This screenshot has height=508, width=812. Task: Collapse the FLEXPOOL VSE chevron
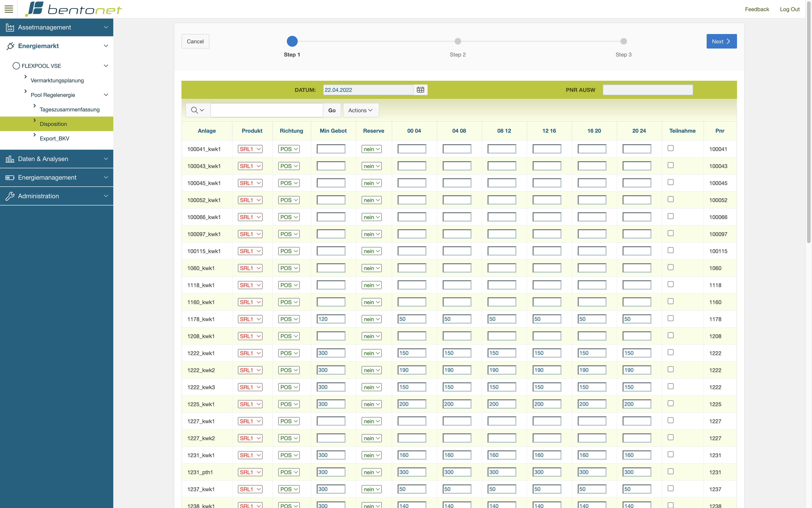tap(106, 66)
